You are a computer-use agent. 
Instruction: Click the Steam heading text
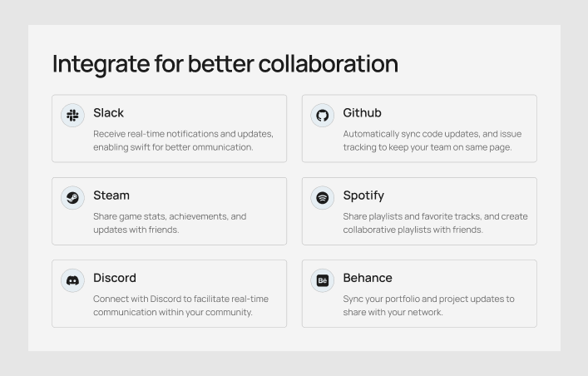pos(111,195)
